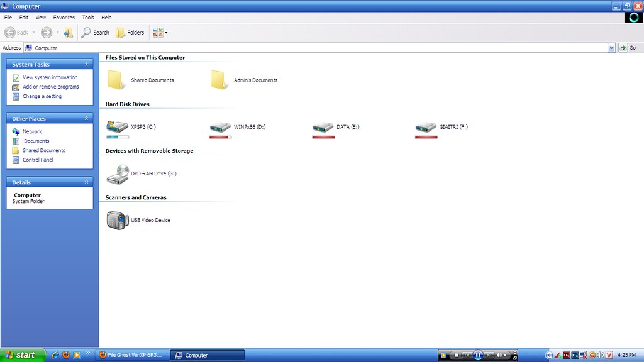Click the red FF tray icon

[x=567, y=355]
